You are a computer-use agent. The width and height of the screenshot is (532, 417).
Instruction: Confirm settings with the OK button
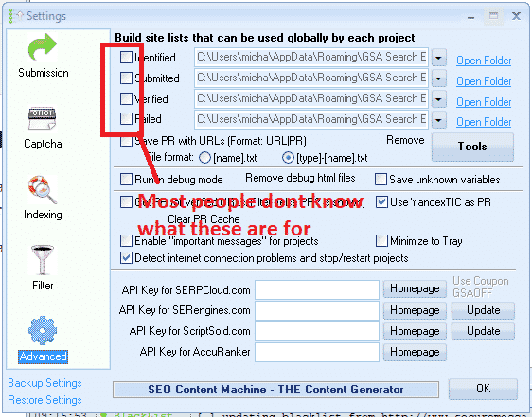point(483,389)
